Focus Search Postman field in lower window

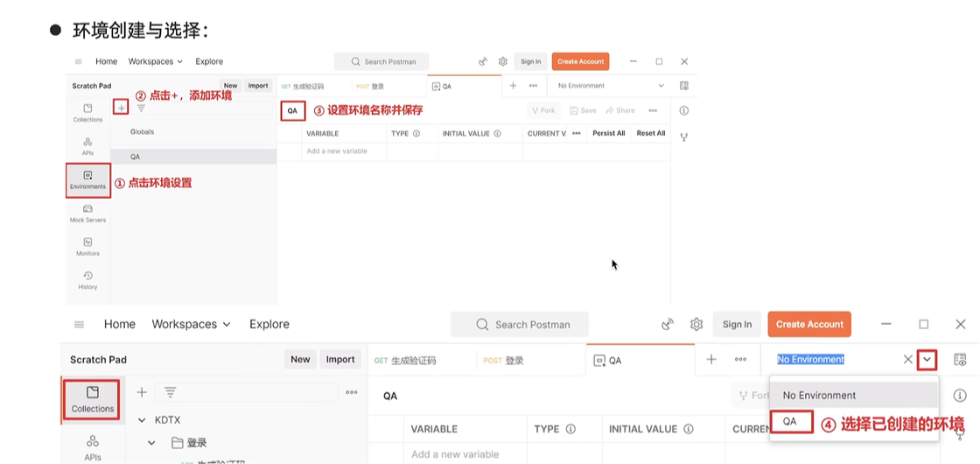pyautogui.click(x=520, y=325)
